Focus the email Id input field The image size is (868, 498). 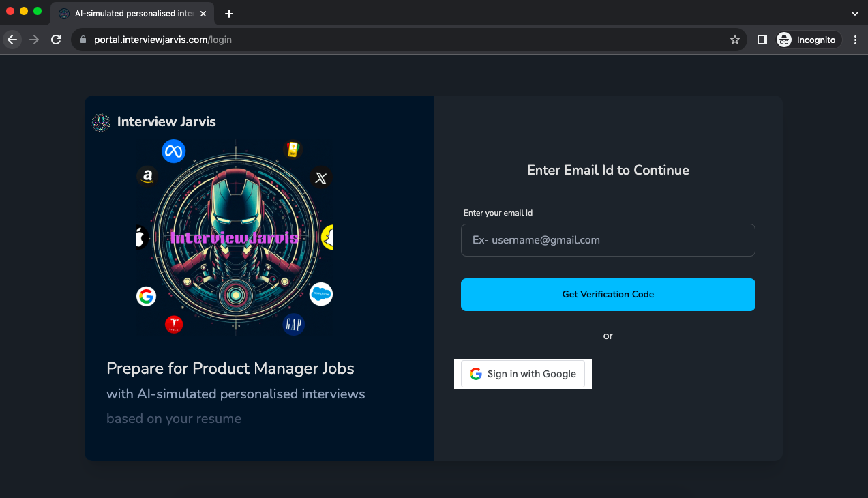[608, 240]
